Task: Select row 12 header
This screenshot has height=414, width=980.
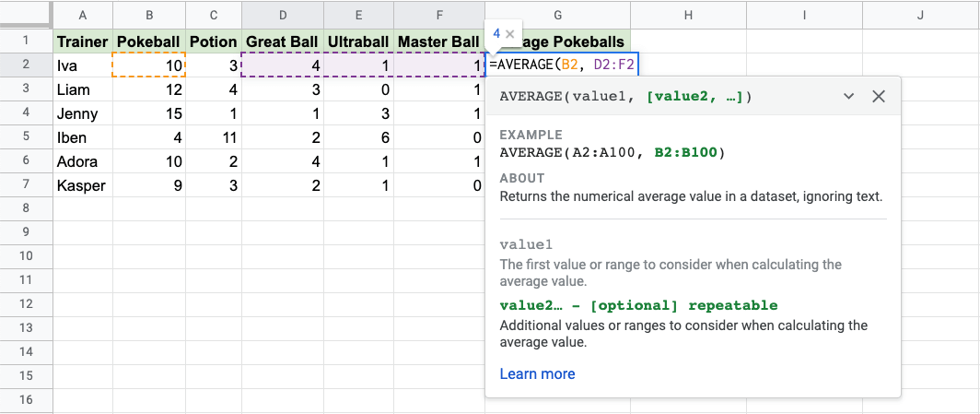Action: [26, 303]
